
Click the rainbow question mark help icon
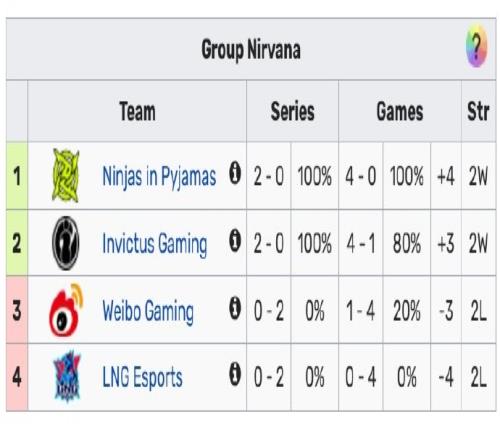click(476, 46)
